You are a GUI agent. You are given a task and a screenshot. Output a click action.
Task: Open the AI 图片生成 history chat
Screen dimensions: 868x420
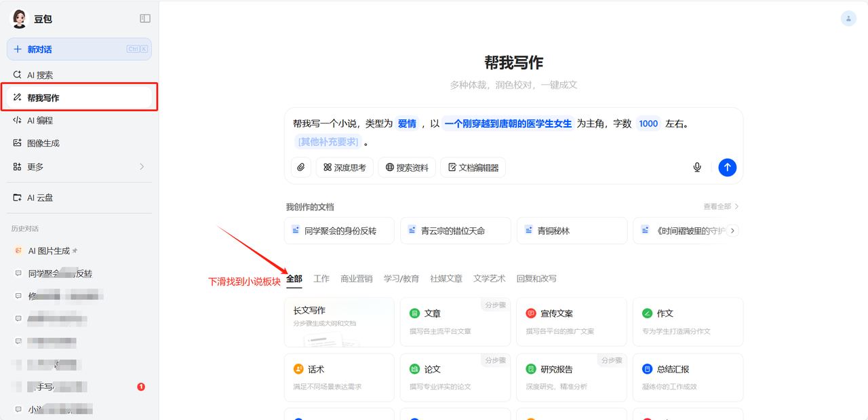tap(79, 250)
